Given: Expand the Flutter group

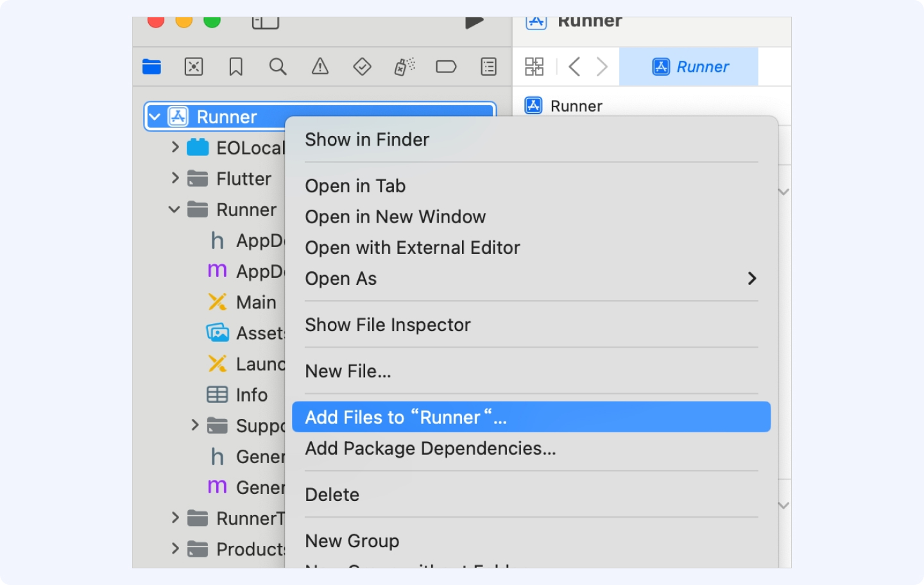Looking at the screenshot, I should pyautogui.click(x=175, y=178).
